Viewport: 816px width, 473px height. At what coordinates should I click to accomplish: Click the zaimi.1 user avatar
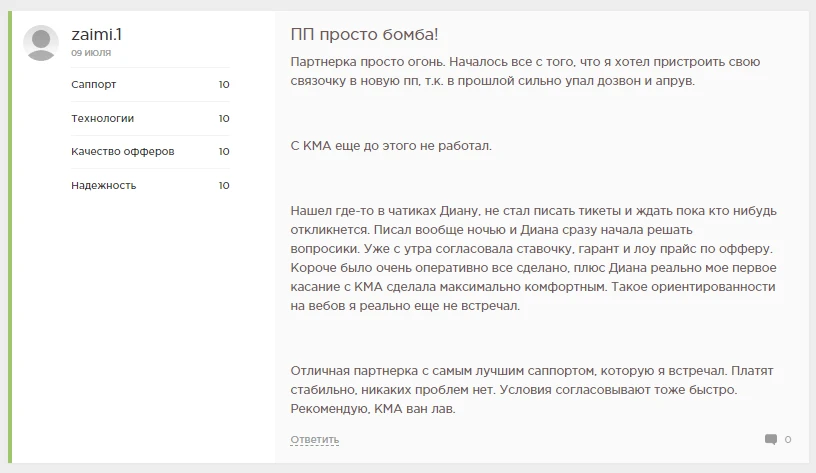(x=41, y=43)
